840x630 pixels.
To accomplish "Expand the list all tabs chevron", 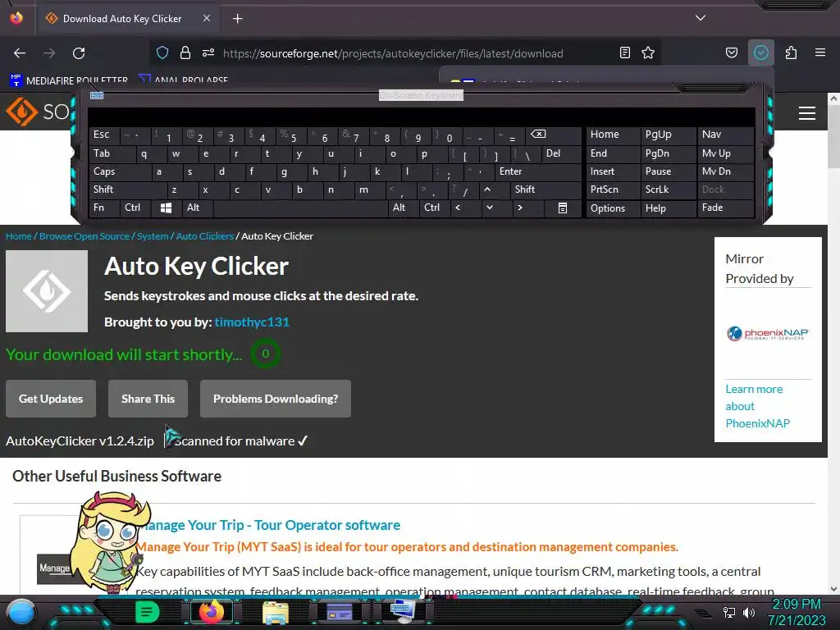I will (701, 18).
